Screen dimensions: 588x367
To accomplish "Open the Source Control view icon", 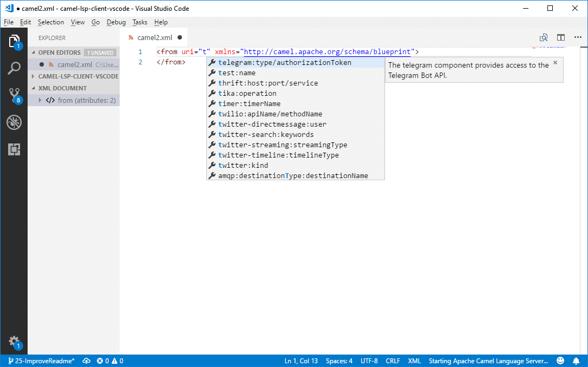I will [14, 95].
